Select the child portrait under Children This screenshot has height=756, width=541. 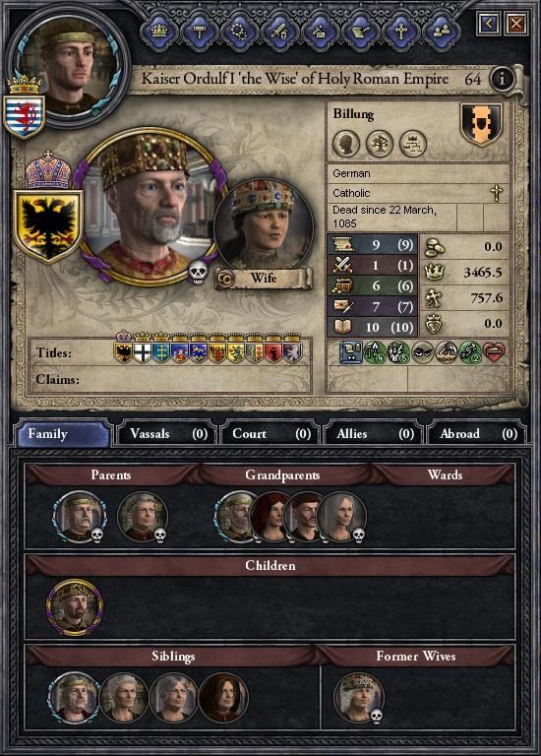pos(75,607)
